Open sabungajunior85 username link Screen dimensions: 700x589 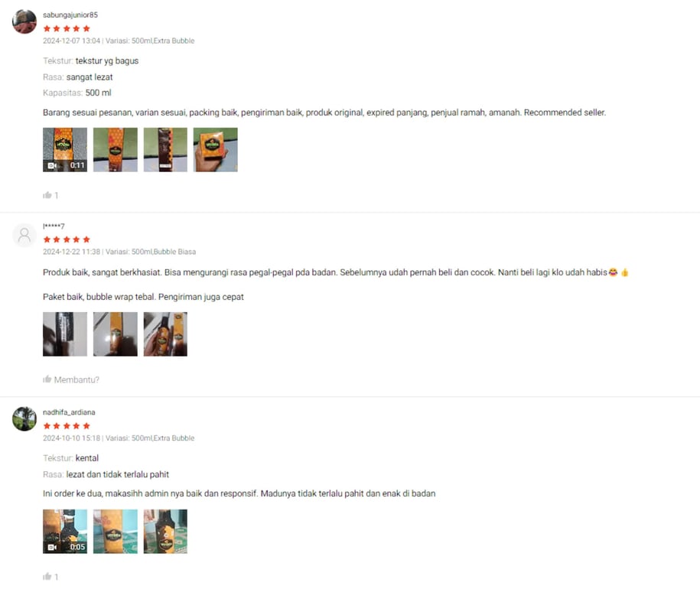[x=70, y=15]
